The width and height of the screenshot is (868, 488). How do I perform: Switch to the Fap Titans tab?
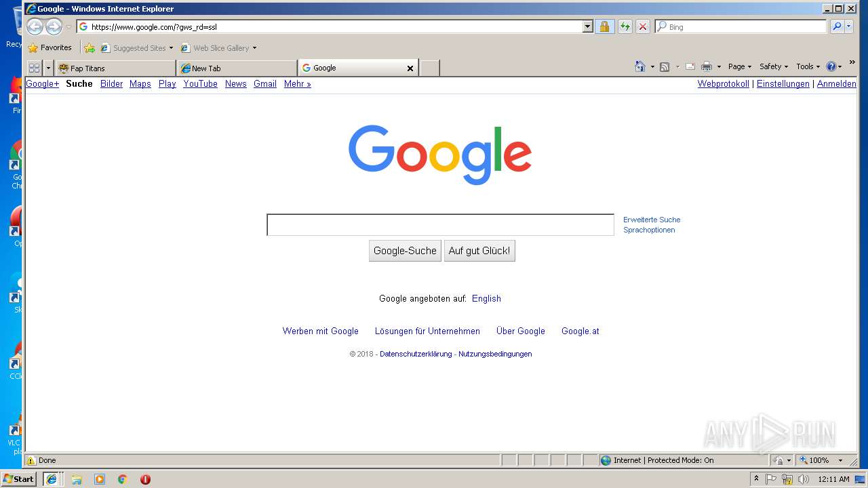(116, 68)
